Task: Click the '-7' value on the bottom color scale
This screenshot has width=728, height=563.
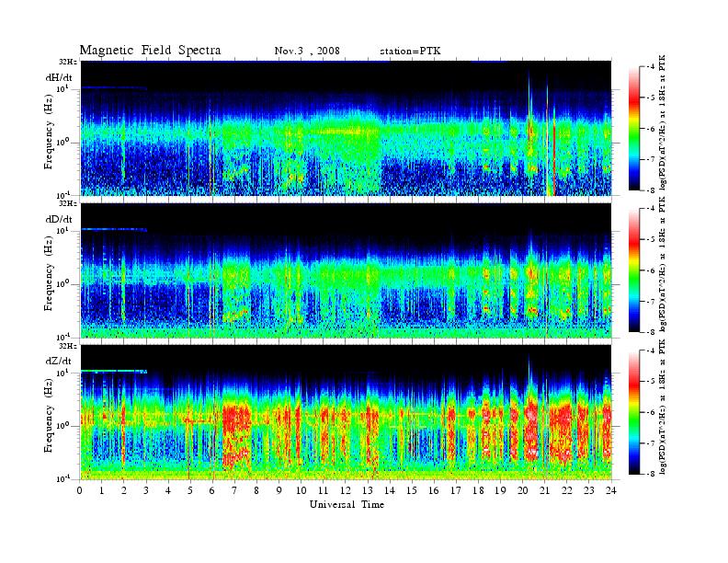Action: 650,443
